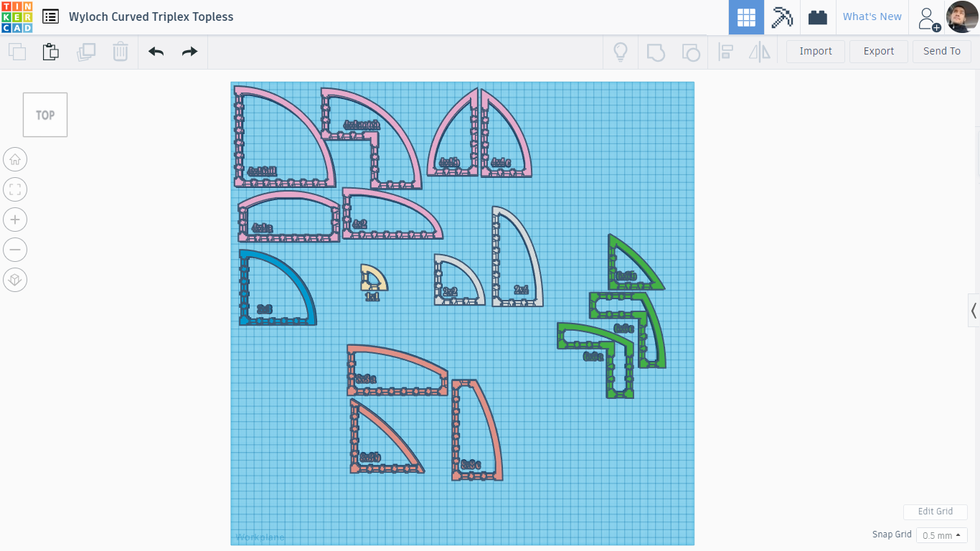The width and height of the screenshot is (980, 551).
Task: Zoom out with the minus button
Action: click(x=15, y=250)
